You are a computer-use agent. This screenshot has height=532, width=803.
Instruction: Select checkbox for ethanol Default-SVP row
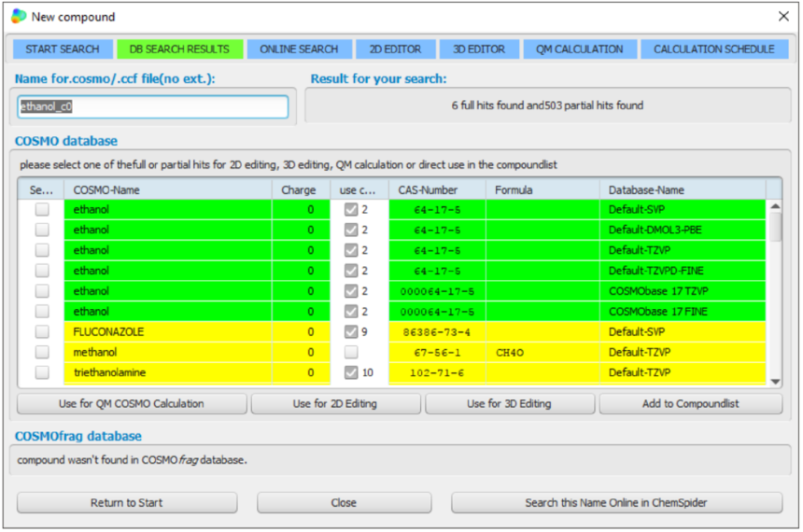click(42, 210)
